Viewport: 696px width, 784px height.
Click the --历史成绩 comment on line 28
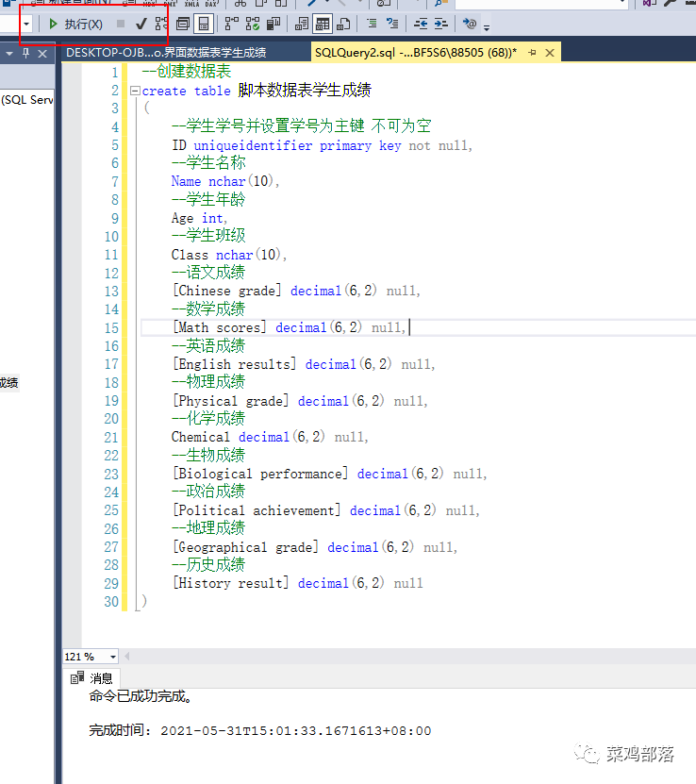[207, 565]
